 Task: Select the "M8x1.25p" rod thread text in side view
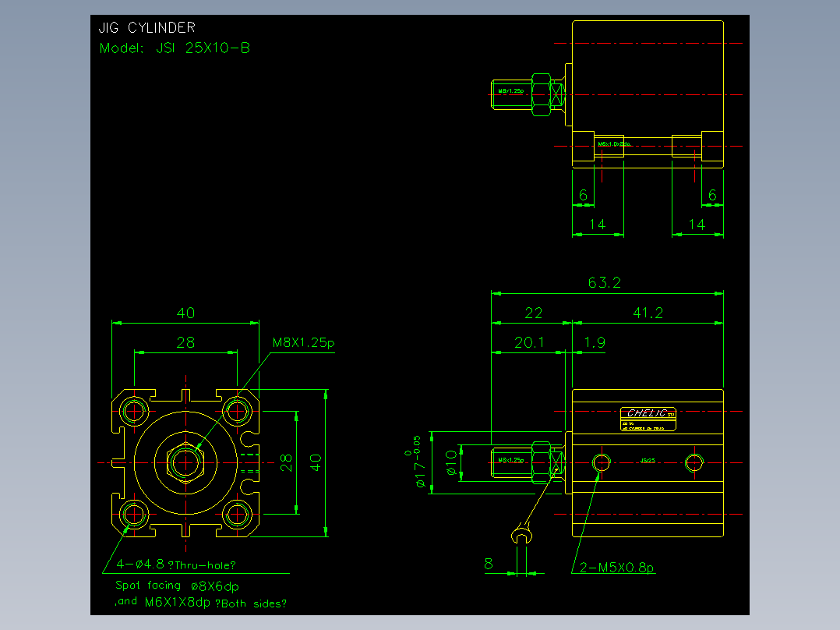(x=511, y=460)
